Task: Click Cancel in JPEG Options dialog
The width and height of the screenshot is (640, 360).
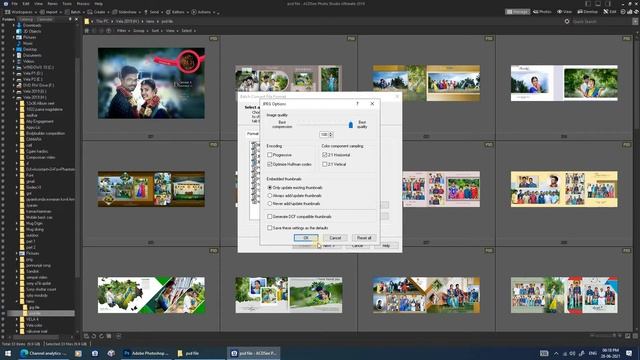Action: click(x=335, y=238)
